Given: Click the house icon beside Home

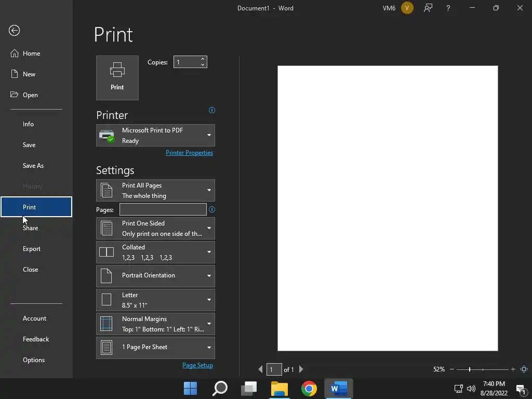Looking at the screenshot, I should (x=14, y=54).
